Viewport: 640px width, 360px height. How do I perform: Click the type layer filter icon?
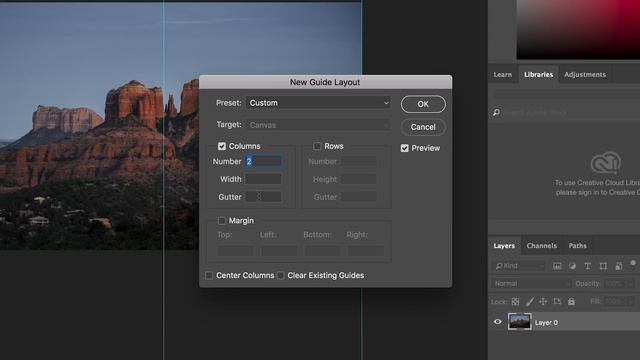pos(588,266)
